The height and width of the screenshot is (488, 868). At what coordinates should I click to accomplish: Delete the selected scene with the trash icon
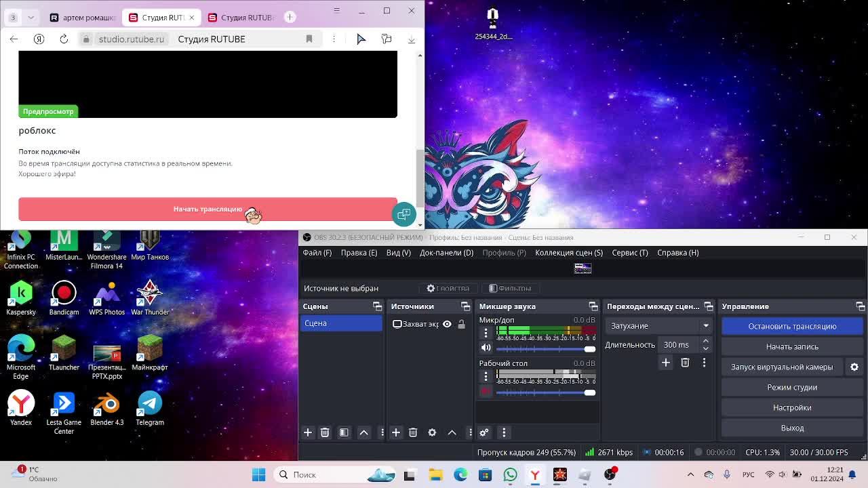pyautogui.click(x=325, y=432)
